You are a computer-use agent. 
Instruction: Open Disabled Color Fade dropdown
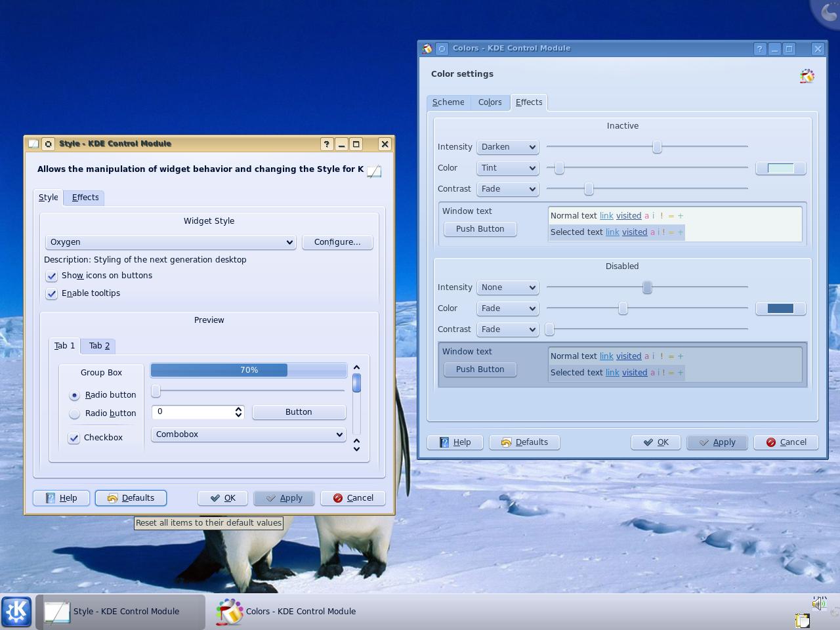[x=508, y=308]
